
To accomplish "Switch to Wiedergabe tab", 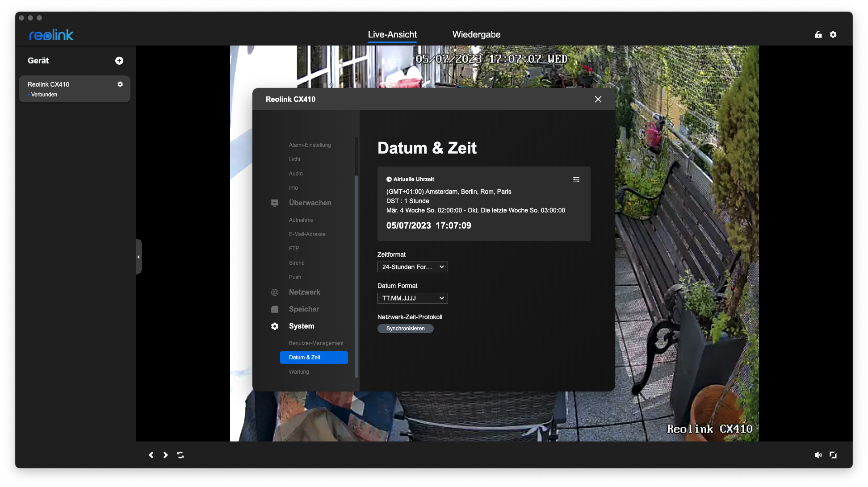I will point(476,35).
